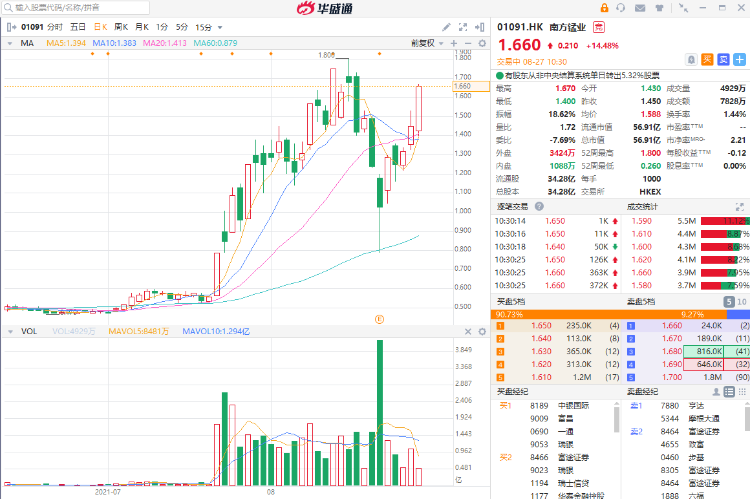Collapse the right quote panel icon

pyautogui.click(x=479, y=27)
